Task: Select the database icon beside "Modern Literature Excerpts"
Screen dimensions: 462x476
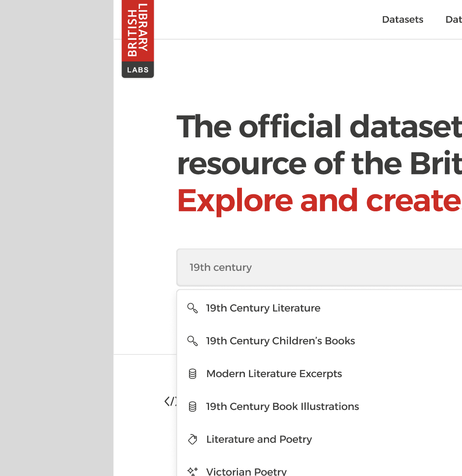Action: tap(192, 374)
